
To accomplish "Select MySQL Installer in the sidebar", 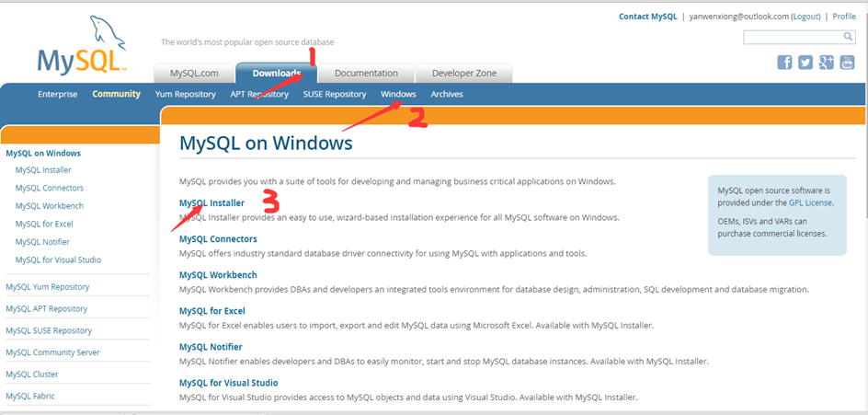I will coord(43,170).
